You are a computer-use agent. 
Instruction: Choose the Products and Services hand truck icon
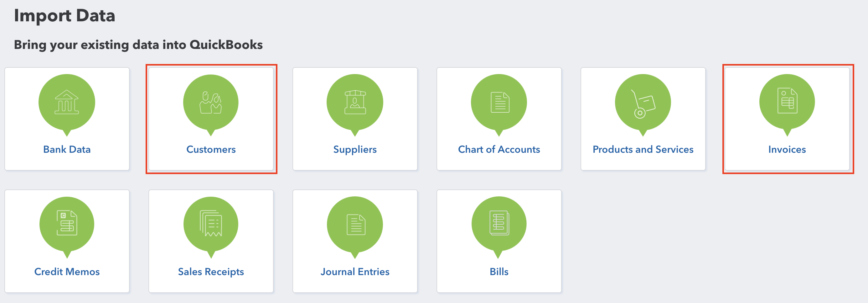click(x=643, y=102)
